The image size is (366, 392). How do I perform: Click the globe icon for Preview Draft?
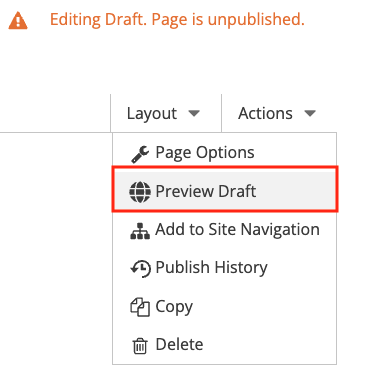[140, 192]
